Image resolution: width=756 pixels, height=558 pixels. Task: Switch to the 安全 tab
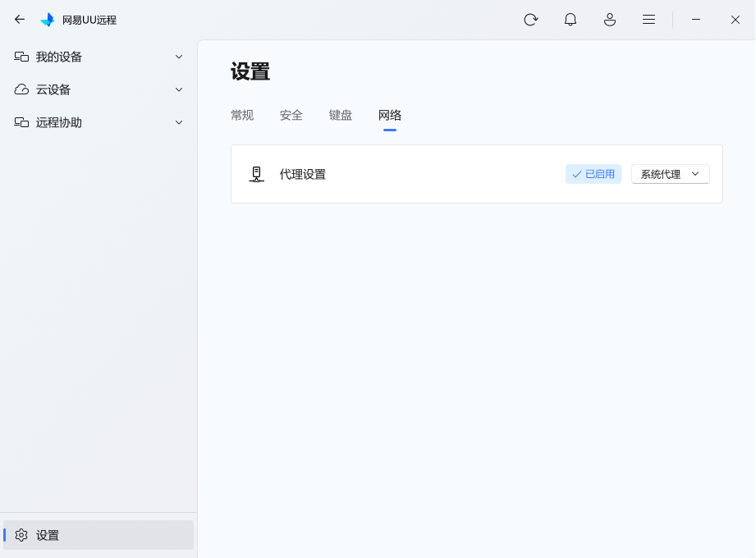click(x=291, y=115)
